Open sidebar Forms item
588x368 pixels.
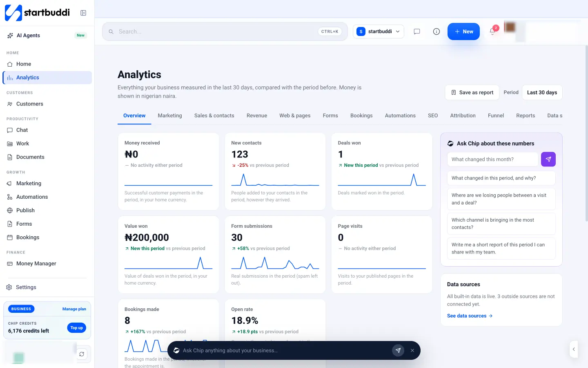coord(47,224)
